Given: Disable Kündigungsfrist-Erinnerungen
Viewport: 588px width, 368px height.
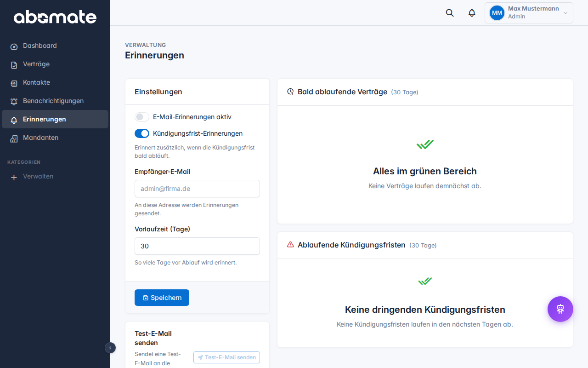Looking at the screenshot, I should point(142,133).
